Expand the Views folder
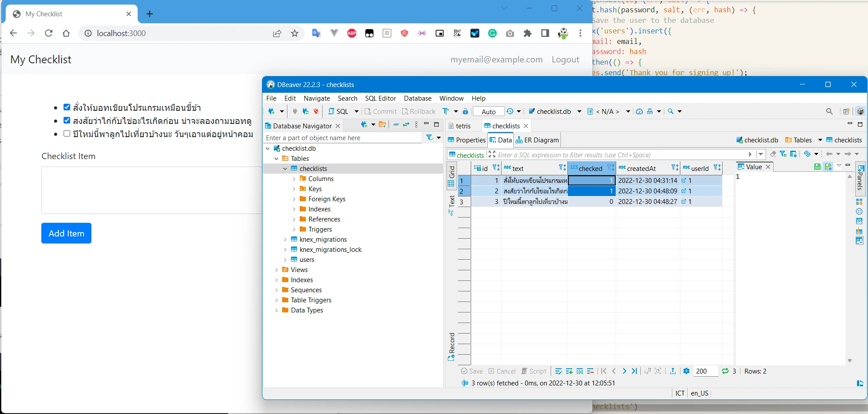The width and height of the screenshot is (868, 414). pos(276,270)
